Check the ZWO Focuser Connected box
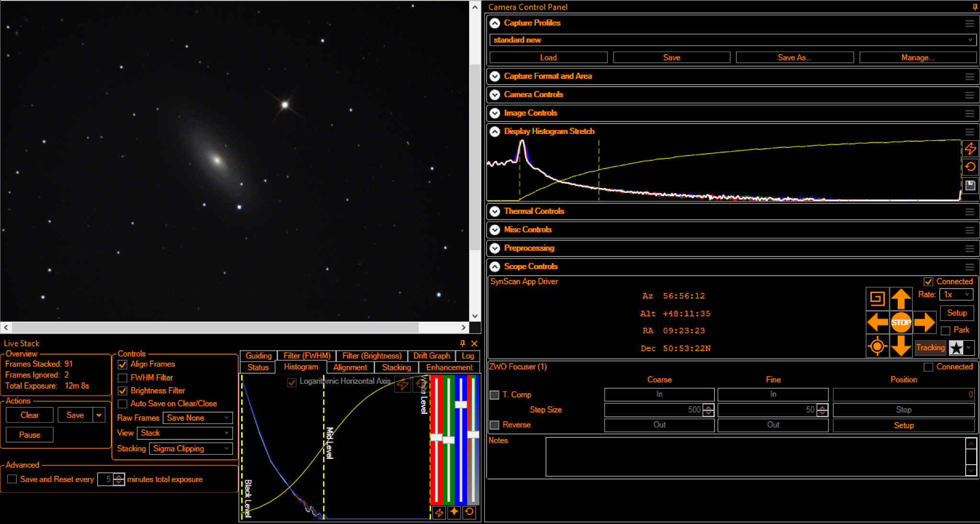This screenshot has width=980, height=524. pos(928,367)
